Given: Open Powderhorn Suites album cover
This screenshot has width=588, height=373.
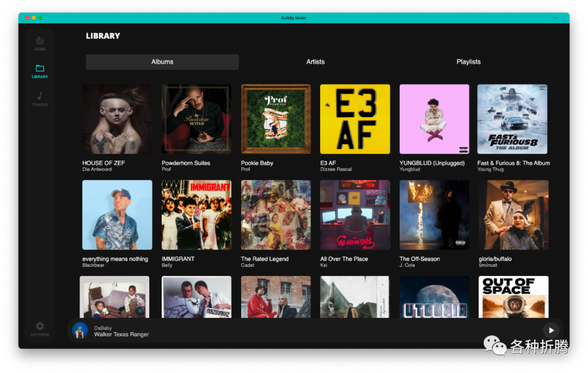Looking at the screenshot, I should click(197, 119).
